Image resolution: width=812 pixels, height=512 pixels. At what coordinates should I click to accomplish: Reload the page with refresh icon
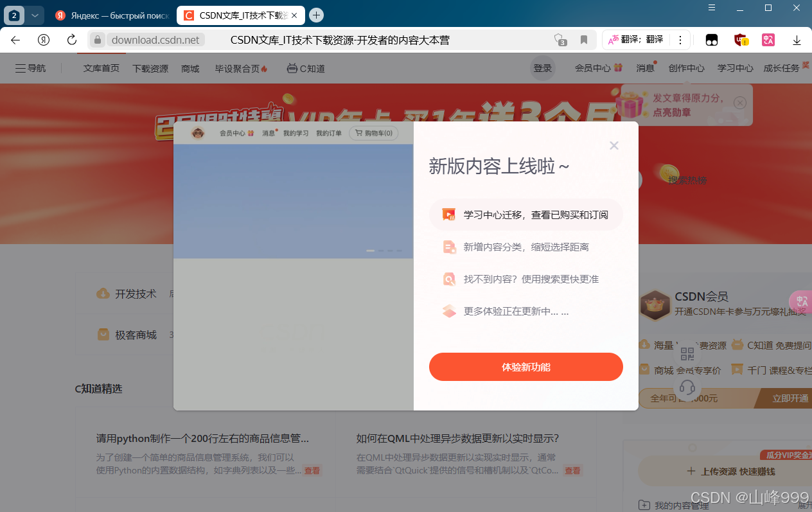[x=72, y=40]
